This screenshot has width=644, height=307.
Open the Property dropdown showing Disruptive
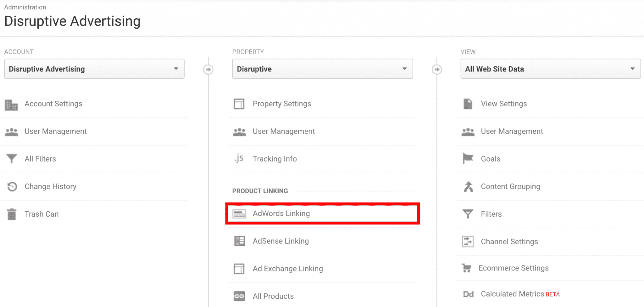click(322, 69)
